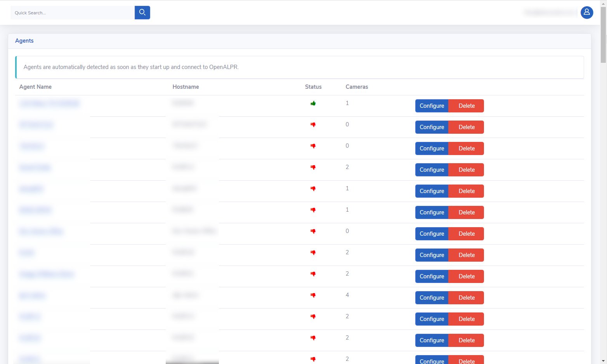Click the camera count beside the thumbs-up status
The height and width of the screenshot is (364, 607).
click(347, 103)
